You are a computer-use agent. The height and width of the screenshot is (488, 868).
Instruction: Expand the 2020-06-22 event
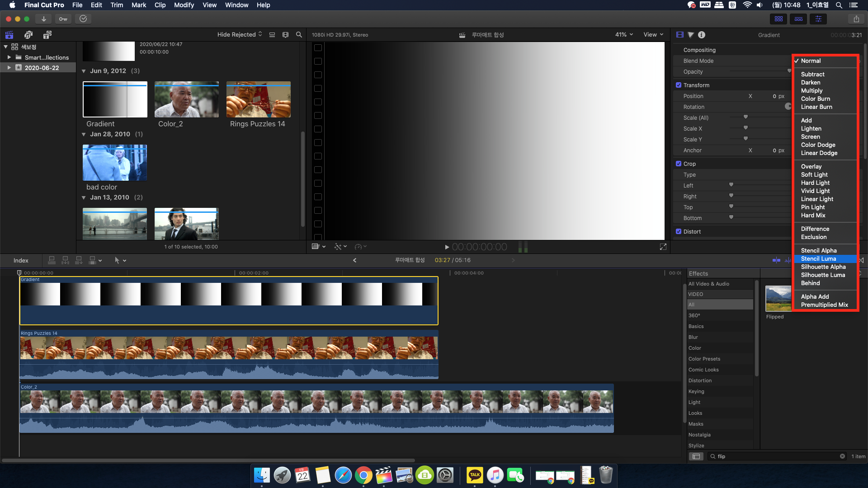pyautogui.click(x=9, y=68)
